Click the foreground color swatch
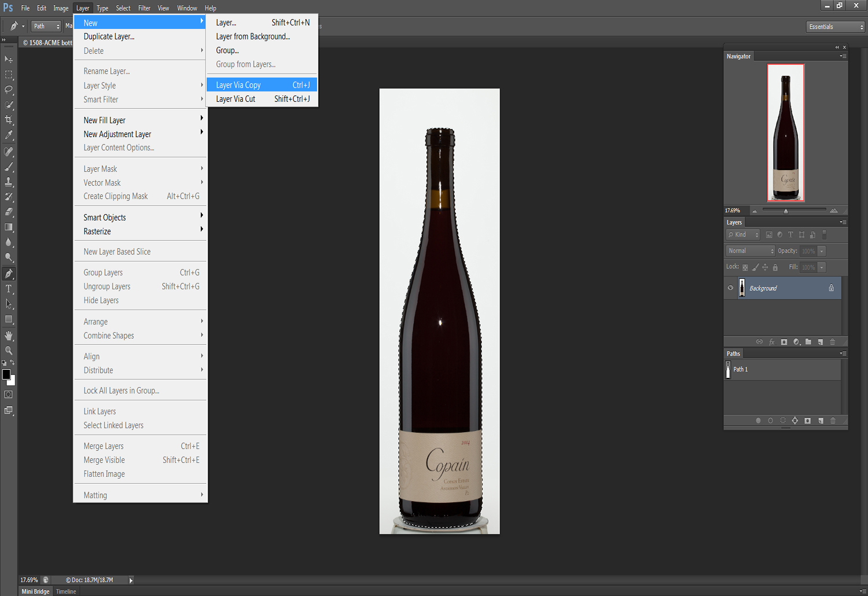Screen dimensions: 868x596 click(6, 374)
